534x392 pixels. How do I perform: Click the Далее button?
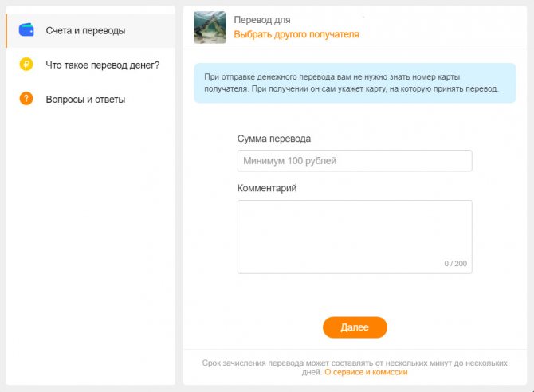tap(355, 327)
